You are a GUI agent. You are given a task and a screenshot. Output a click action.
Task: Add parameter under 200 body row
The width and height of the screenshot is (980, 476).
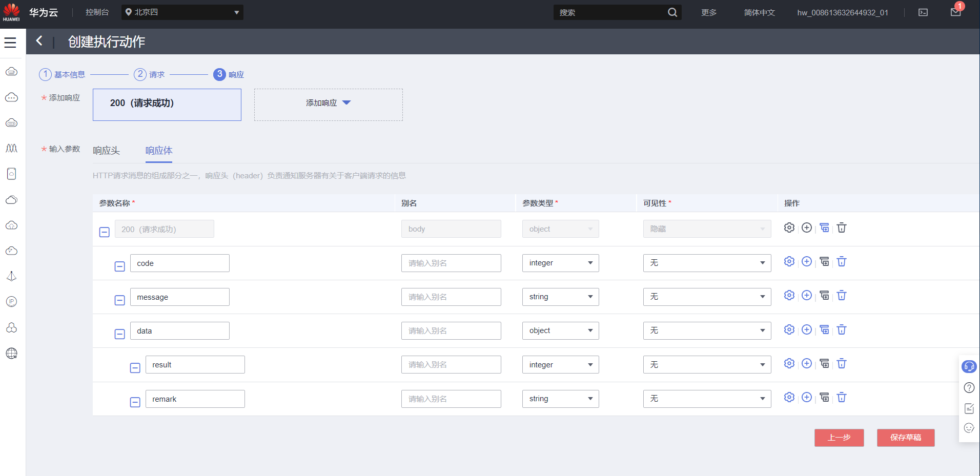click(807, 228)
